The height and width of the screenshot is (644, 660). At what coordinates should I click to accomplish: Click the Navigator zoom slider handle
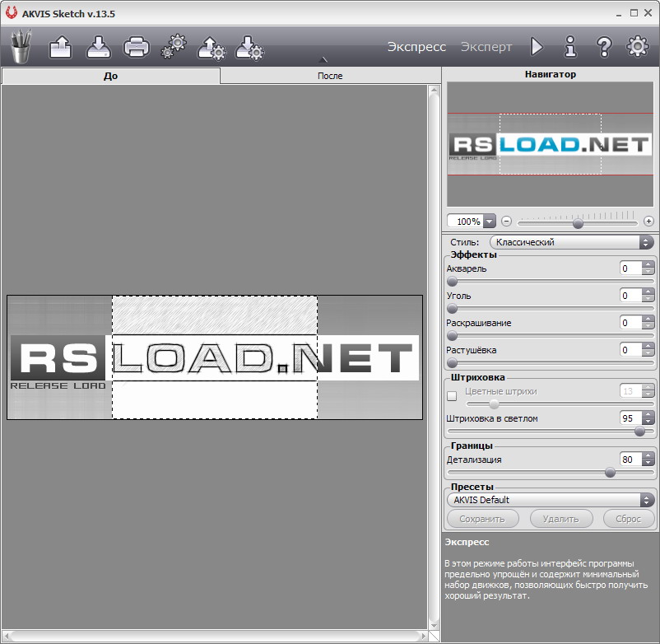(x=578, y=223)
